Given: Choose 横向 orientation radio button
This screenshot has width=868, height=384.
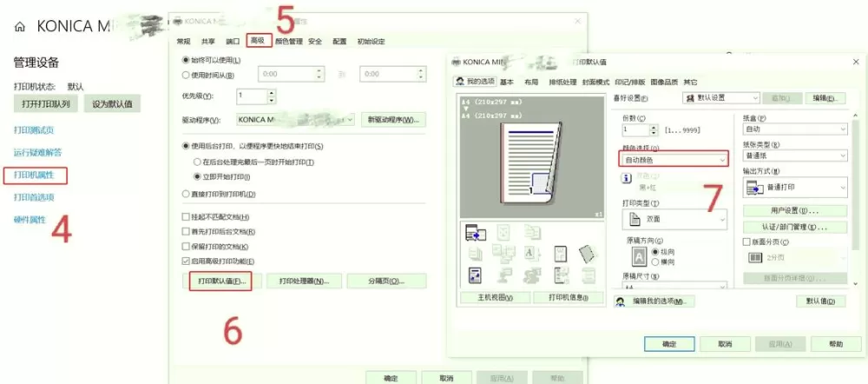Looking at the screenshot, I should point(656,262).
